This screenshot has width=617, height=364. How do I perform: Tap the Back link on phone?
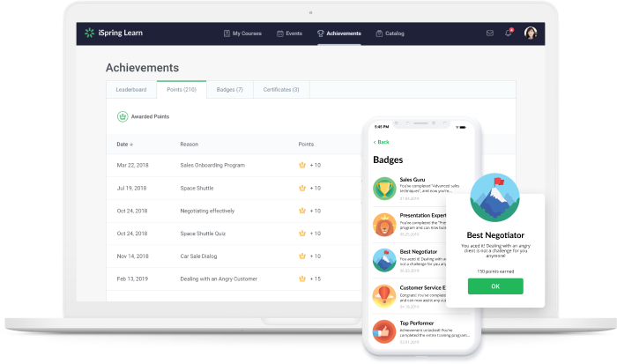tap(381, 142)
